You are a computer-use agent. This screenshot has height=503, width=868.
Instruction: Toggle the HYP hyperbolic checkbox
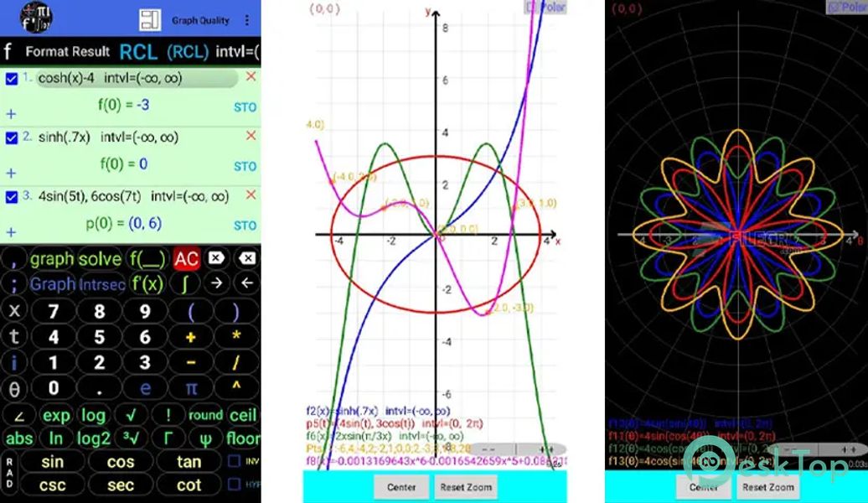coord(234,484)
